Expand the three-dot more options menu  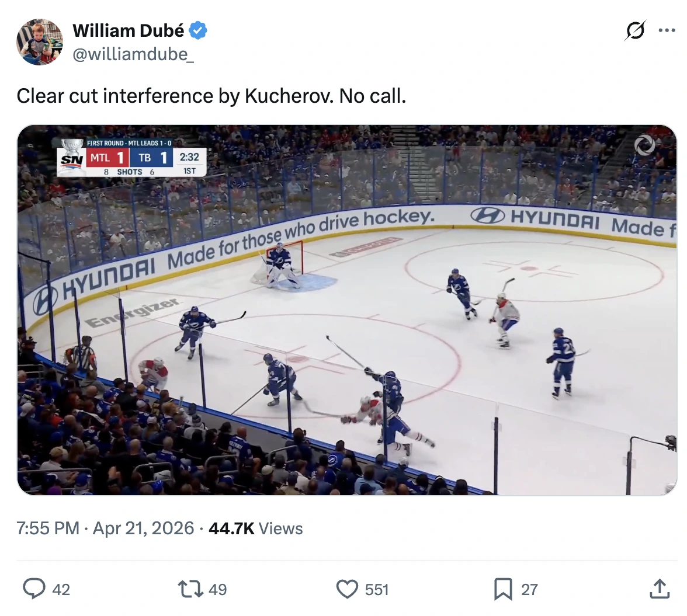point(667,30)
